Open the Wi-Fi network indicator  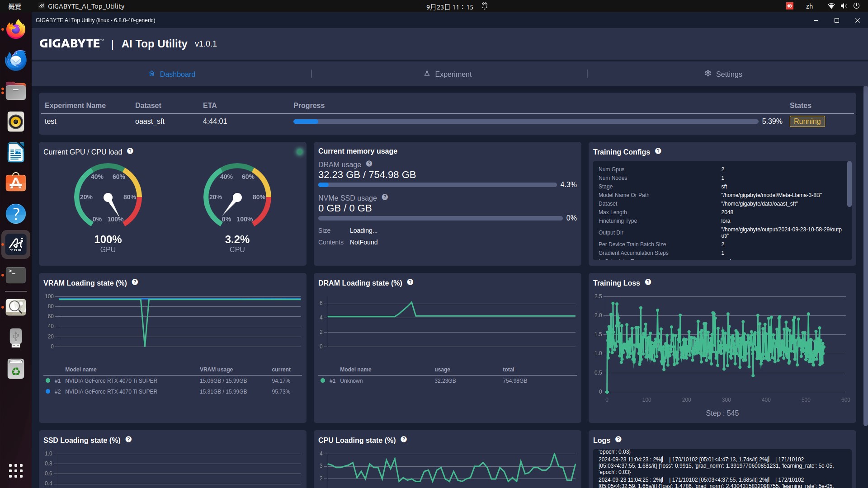pyautogui.click(x=831, y=6)
